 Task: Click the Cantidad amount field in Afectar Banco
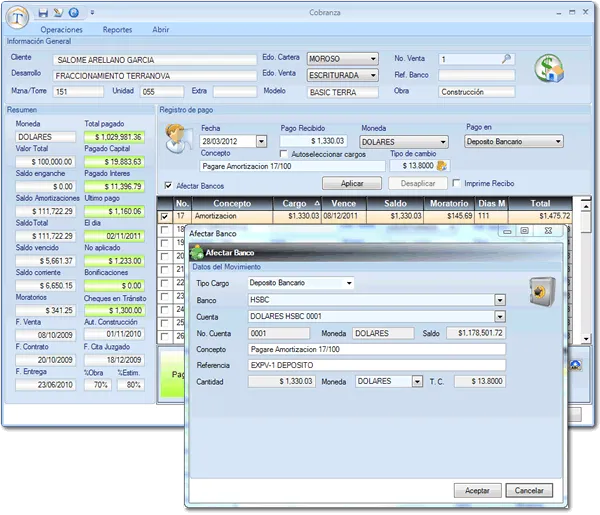pyautogui.click(x=282, y=381)
